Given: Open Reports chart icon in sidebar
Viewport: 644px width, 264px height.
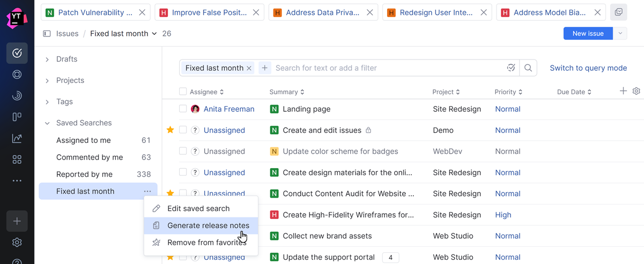Looking at the screenshot, I should click(x=17, y=138).
